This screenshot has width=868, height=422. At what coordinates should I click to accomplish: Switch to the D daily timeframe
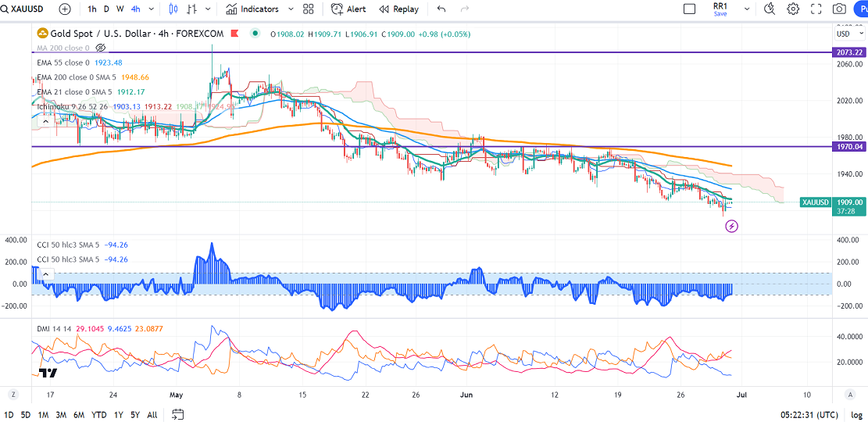click(x=106, y=9)
